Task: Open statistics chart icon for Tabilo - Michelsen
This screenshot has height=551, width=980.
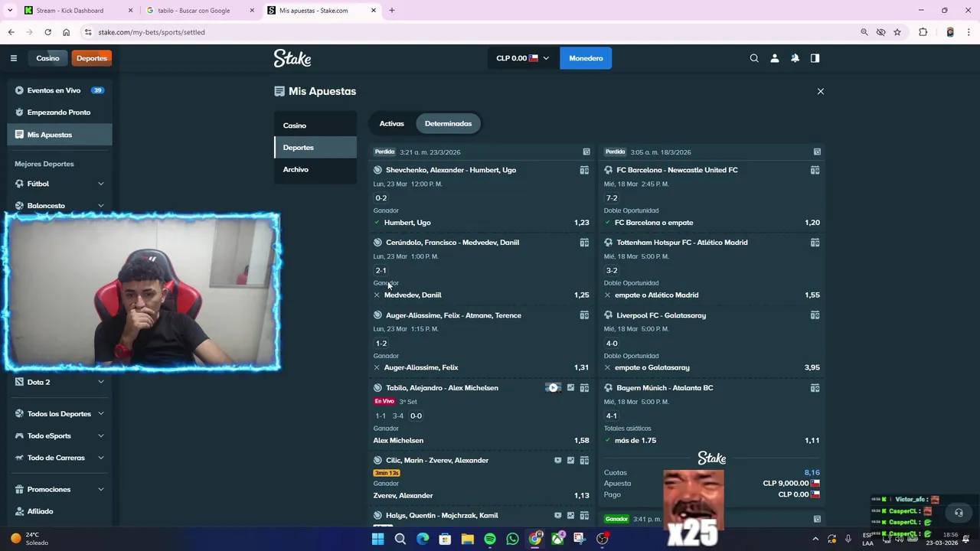Action: pos(570,388)
